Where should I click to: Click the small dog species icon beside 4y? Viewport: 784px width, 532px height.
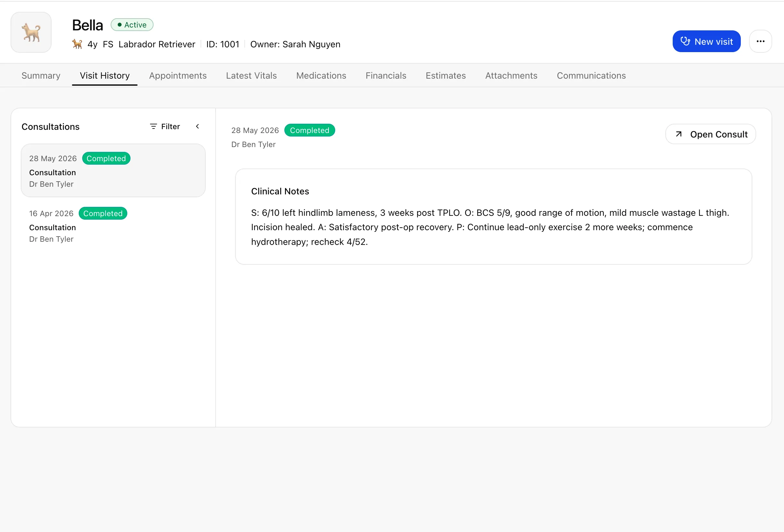(x=77, y=44)
